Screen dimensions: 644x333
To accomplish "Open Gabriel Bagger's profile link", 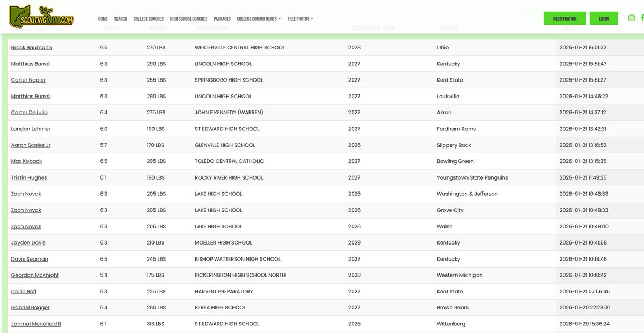I will 31,308.
